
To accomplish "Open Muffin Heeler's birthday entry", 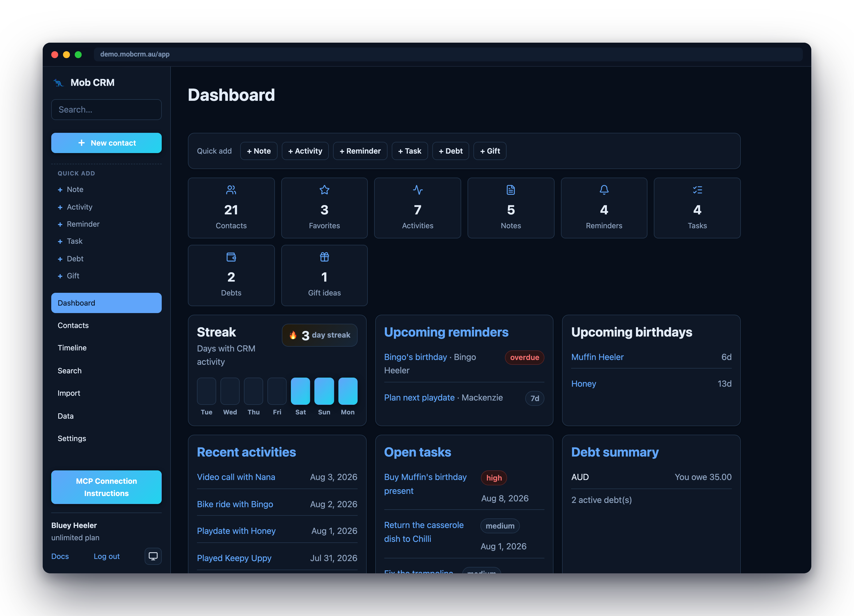I will coord(597,357).
